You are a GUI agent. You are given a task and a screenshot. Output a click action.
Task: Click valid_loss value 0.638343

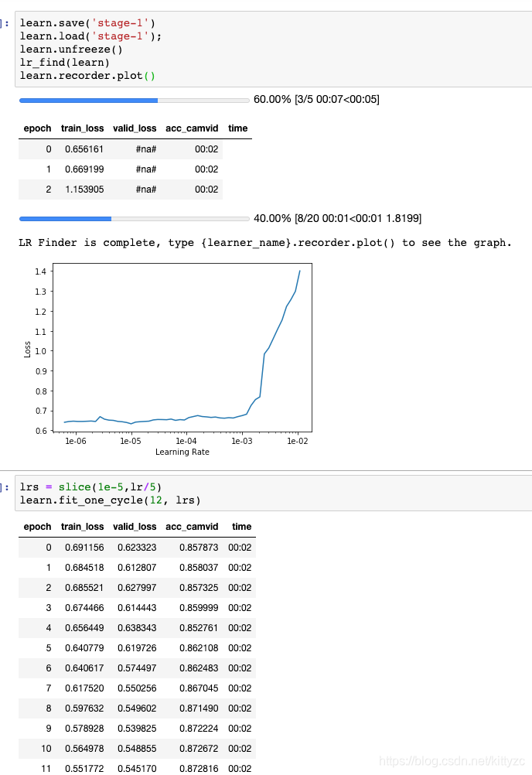pos(137,628)
